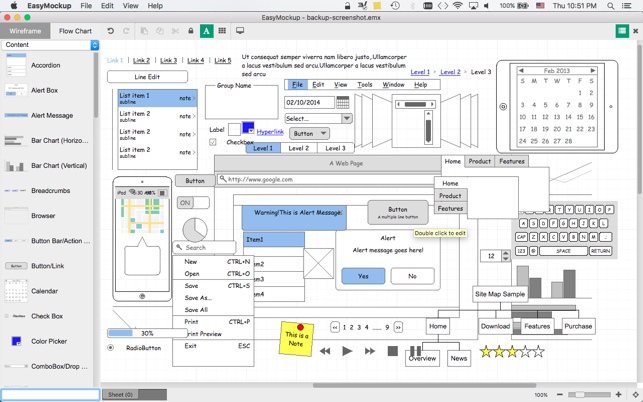
Task: Click previous-month arrow in Feb 2013 calendar
Action: (521, 71)
